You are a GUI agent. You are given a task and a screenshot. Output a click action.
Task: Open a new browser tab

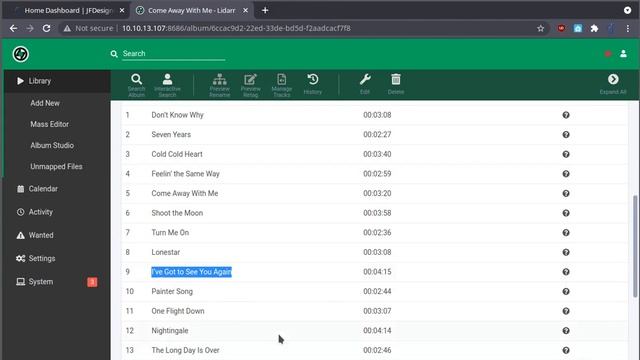click(265, 10)
